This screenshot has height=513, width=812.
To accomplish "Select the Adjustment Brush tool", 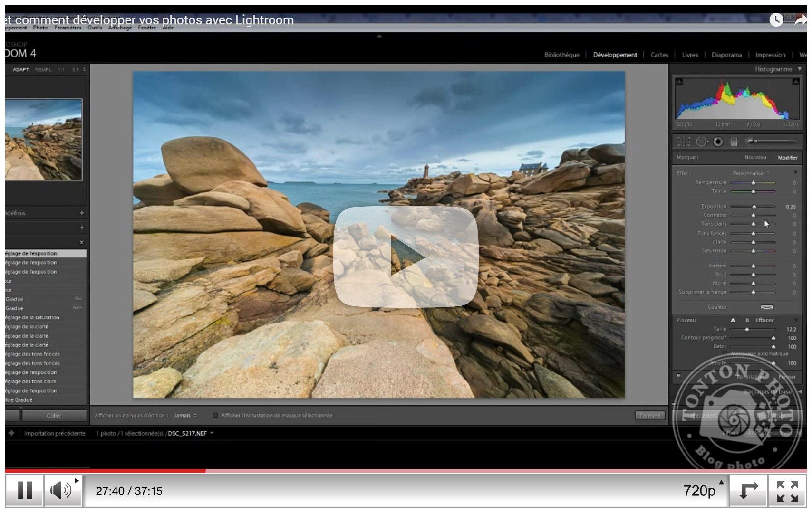I will coord(749,141).
